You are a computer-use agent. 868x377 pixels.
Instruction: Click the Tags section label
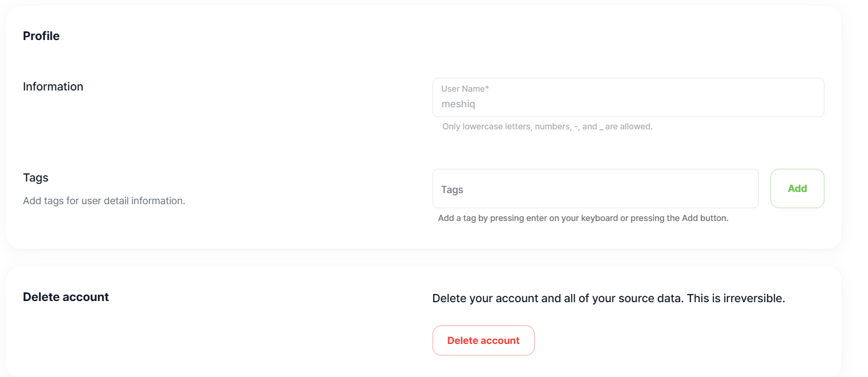[x=35, y=177]
